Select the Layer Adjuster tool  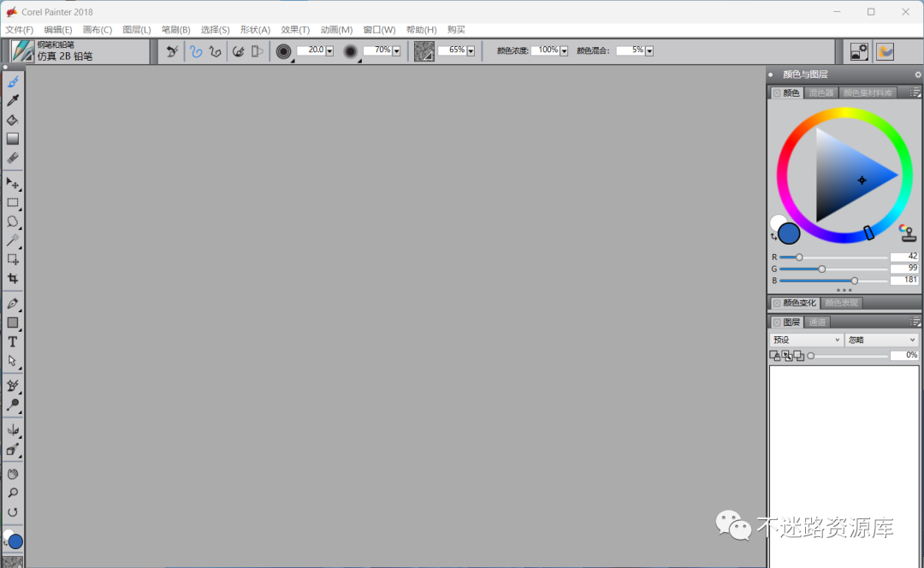[13, 184]
